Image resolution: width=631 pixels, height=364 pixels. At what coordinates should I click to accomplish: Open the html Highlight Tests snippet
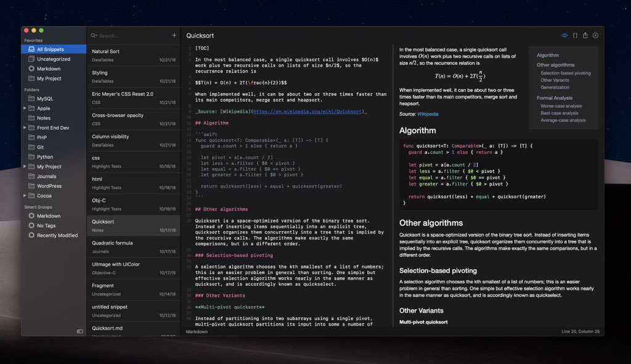click(134, 183)
